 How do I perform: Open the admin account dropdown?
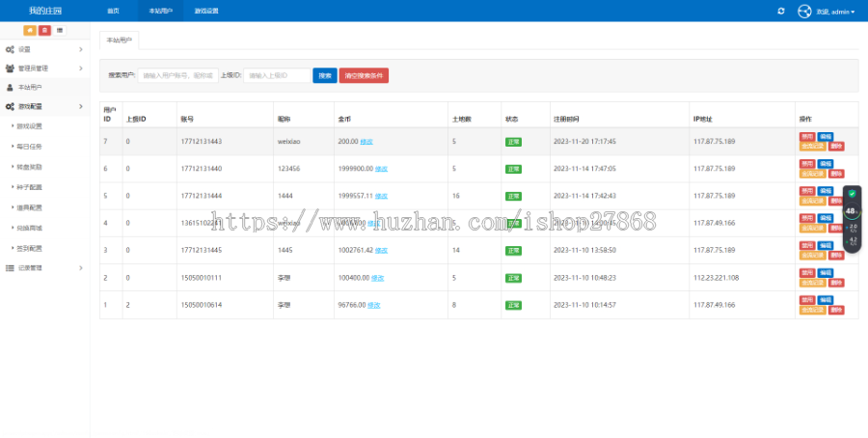pos(835,12)
